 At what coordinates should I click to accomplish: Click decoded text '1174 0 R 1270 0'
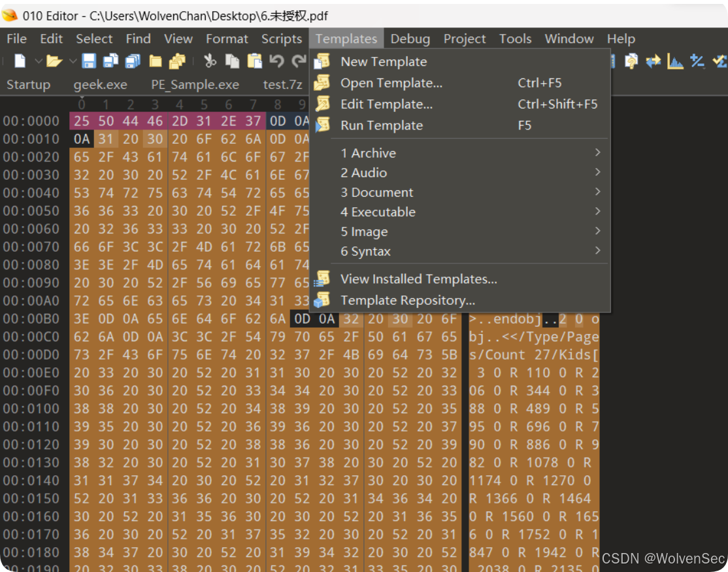(530, 481)
